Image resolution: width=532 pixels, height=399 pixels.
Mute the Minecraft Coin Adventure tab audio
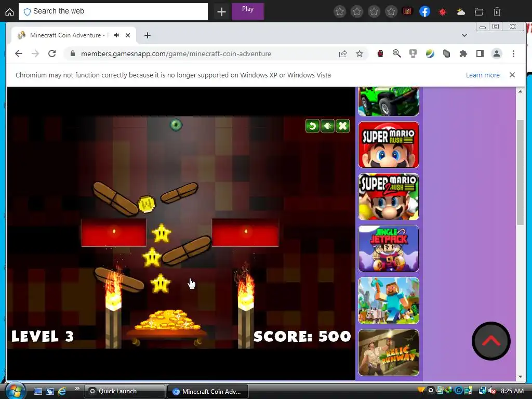click(117, 35)
